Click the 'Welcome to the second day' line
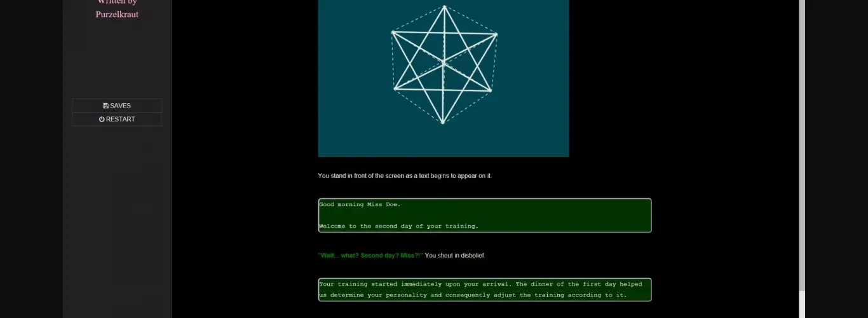 point(398,226)
